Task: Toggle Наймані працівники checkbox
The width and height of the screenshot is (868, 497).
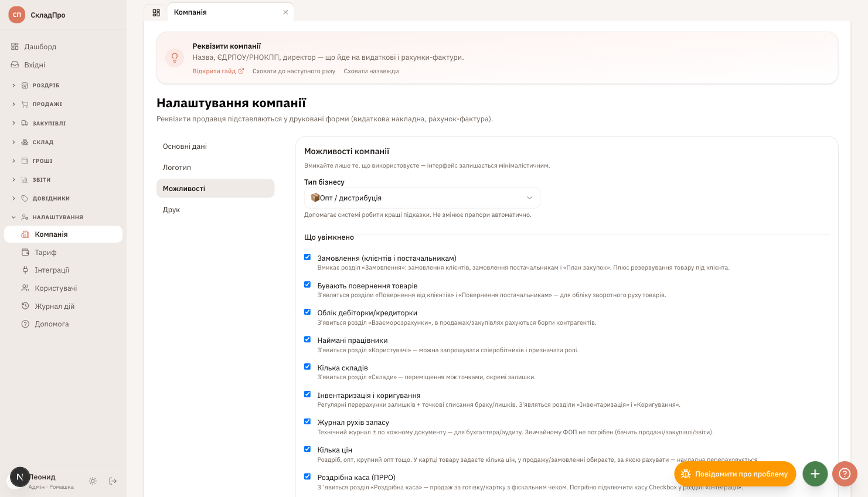Action: pos(307,339)
